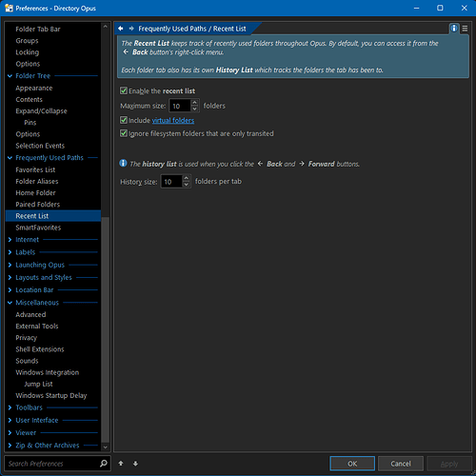This screenshot has height=476, width=476.
Task: Click the Cancel button
Action: [x=401, y=464]
